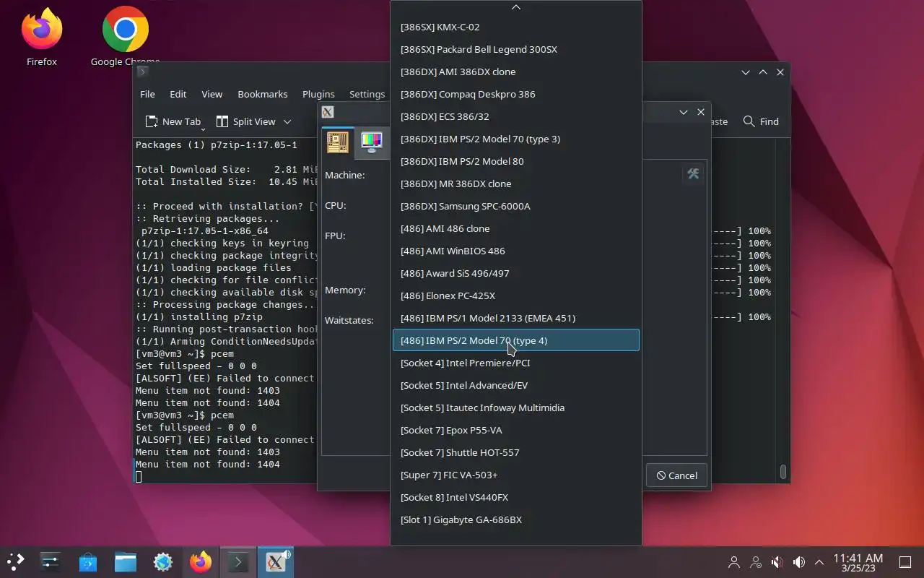This screenshot has width=924, height=578.
Task: Pick [386DX] MR 386DX clone
Action: [515, 184]
